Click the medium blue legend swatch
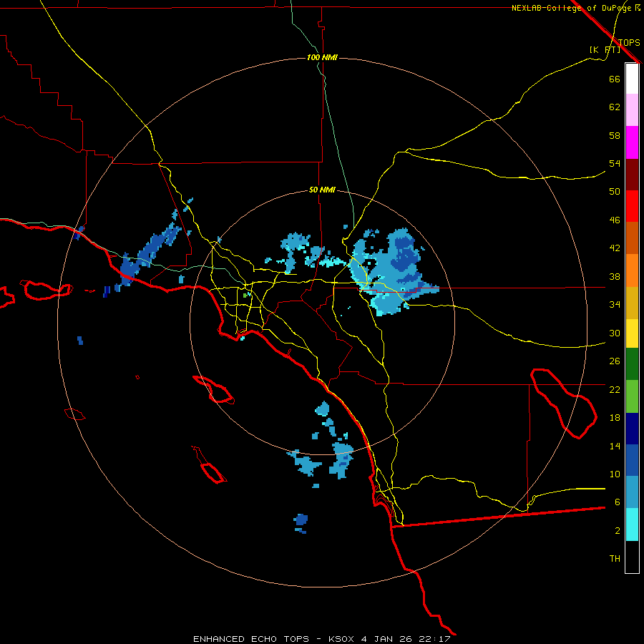The image size is (644, 644). 632,460
